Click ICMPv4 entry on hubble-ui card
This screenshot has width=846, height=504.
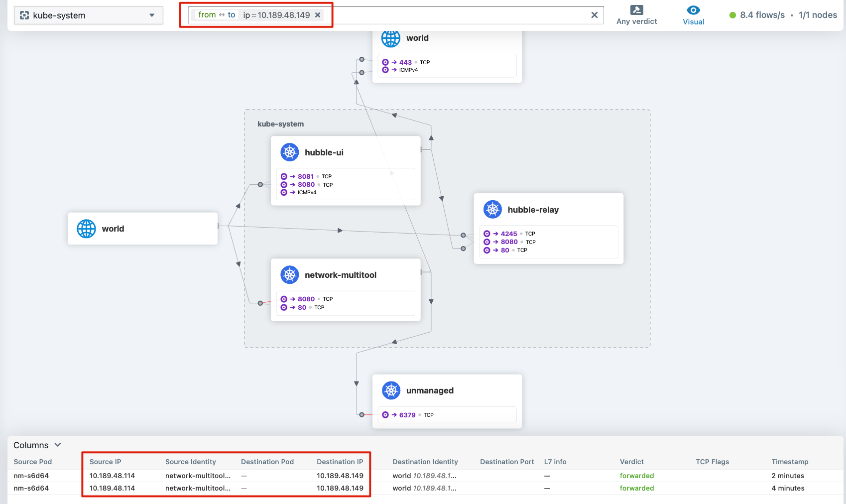click(307, 193)
